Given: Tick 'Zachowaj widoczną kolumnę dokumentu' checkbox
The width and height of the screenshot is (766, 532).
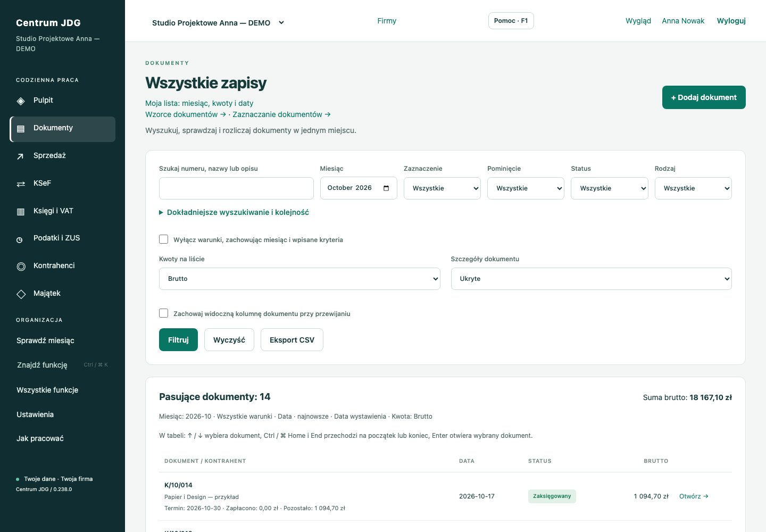Looking at the screenshot, I should pyautogui.click(x=164, y=313).
